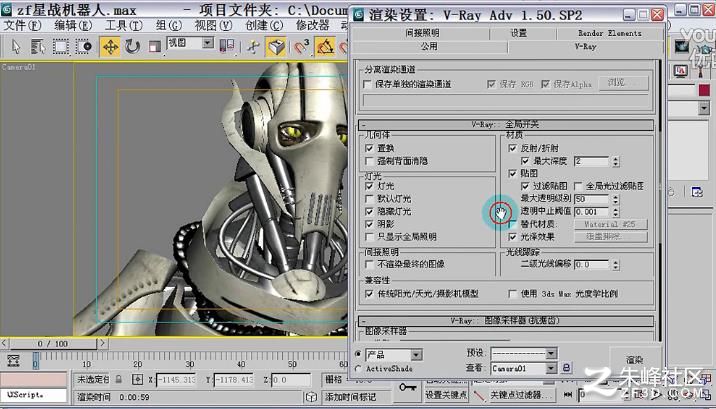Click the 渲染 Render button
The image size is (716, 409).
click(x=635, y=360)
